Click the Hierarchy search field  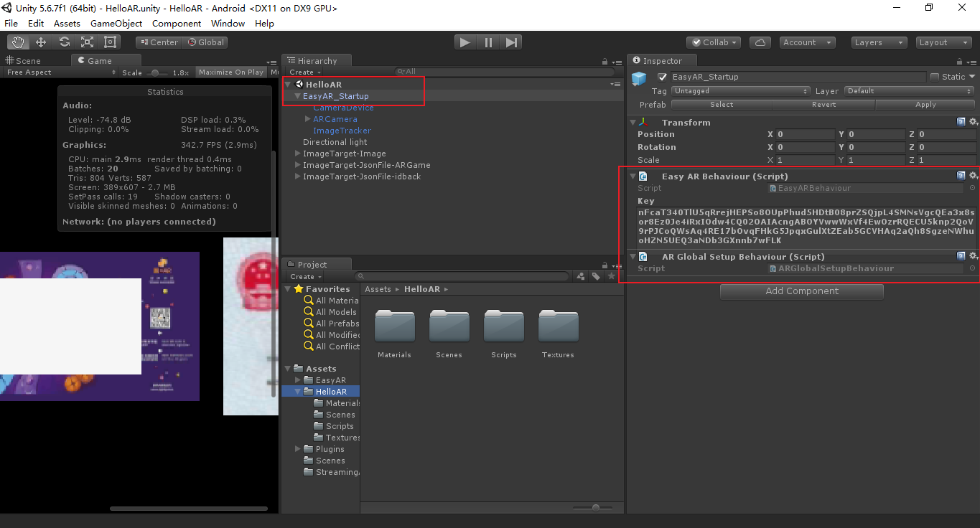[505, 72]
